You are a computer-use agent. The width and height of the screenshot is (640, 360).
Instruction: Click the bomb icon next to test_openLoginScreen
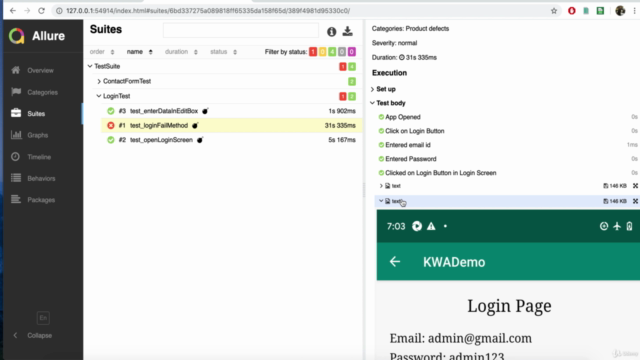click(x=200, y=140)
